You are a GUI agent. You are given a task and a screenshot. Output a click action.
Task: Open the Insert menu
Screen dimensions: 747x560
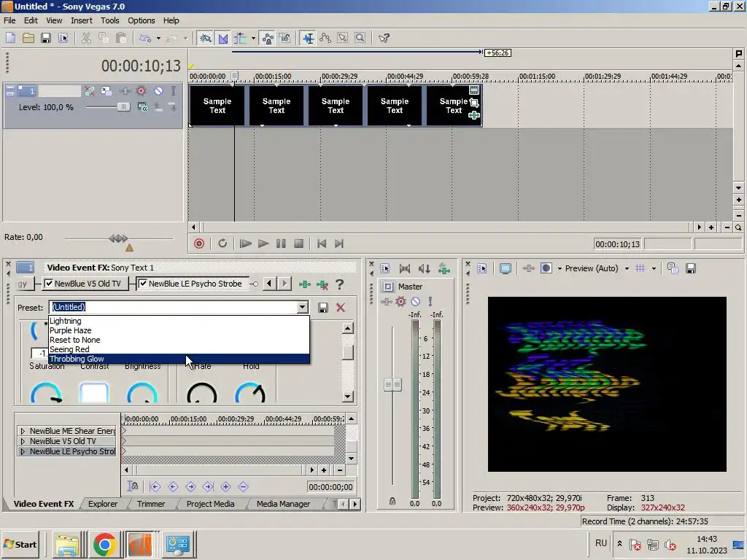pos(82,20)
